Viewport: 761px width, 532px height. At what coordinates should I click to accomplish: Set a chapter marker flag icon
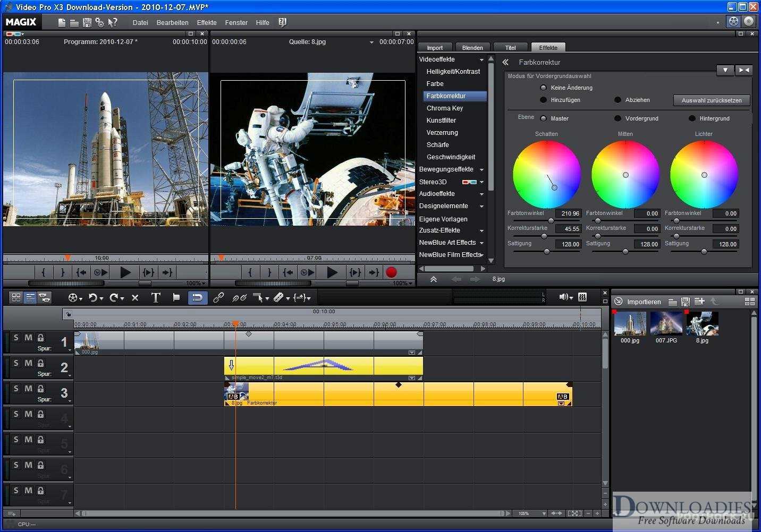point(176,298)
